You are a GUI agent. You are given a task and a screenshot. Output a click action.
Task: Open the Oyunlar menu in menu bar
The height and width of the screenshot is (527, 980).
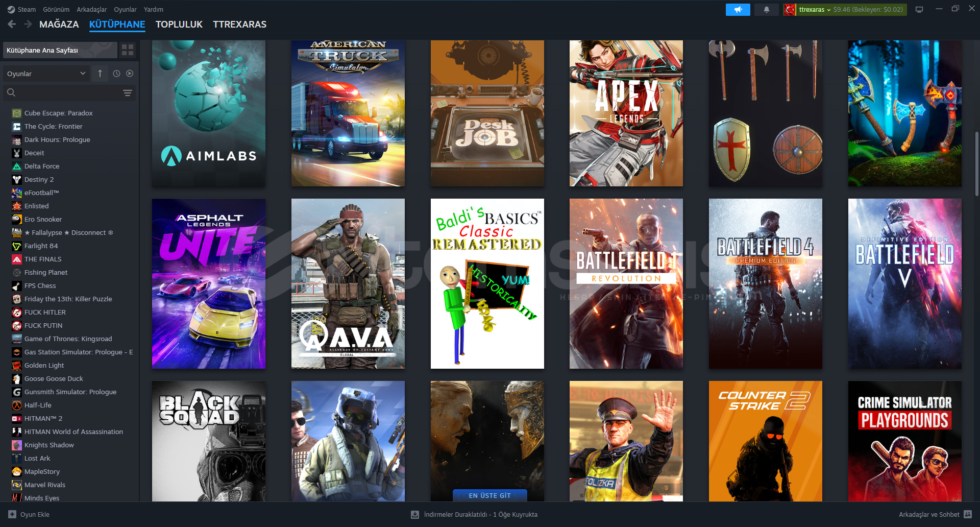(125, 9)
